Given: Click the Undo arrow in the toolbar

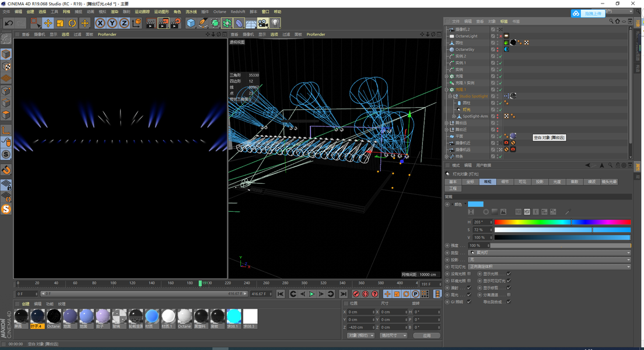Looking at the screenshot, I should tap(9, 23).
